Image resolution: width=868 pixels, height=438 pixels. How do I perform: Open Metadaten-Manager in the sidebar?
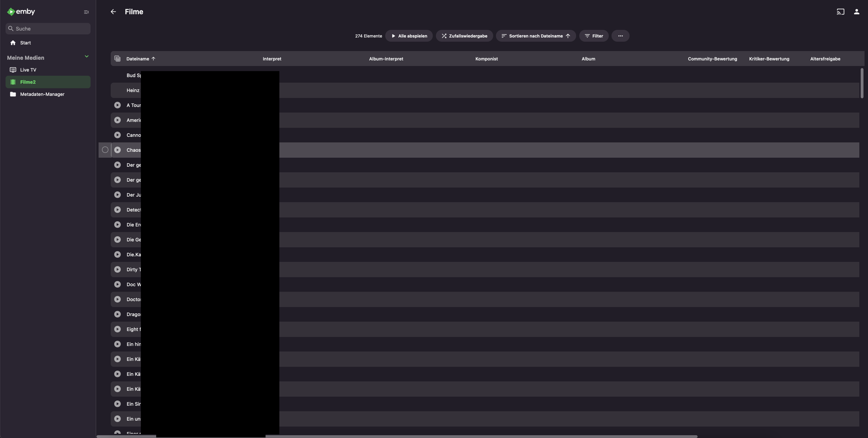[42, 94]
